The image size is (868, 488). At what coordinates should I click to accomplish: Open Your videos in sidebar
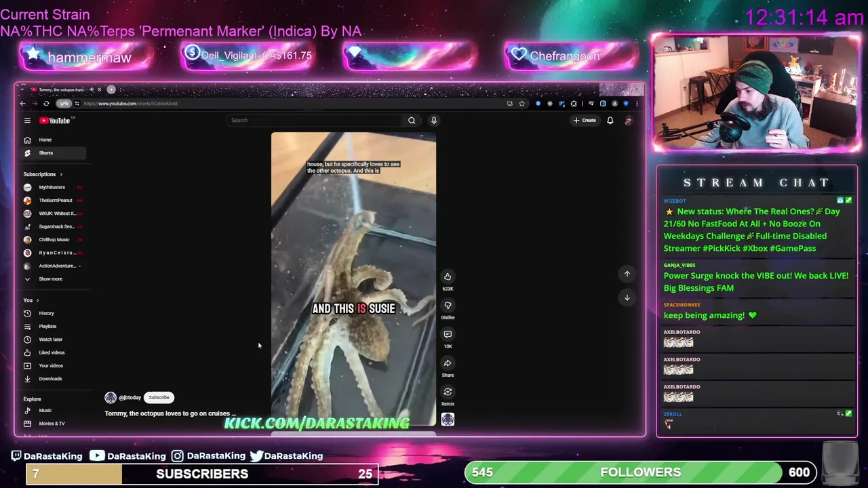[51, 366]
